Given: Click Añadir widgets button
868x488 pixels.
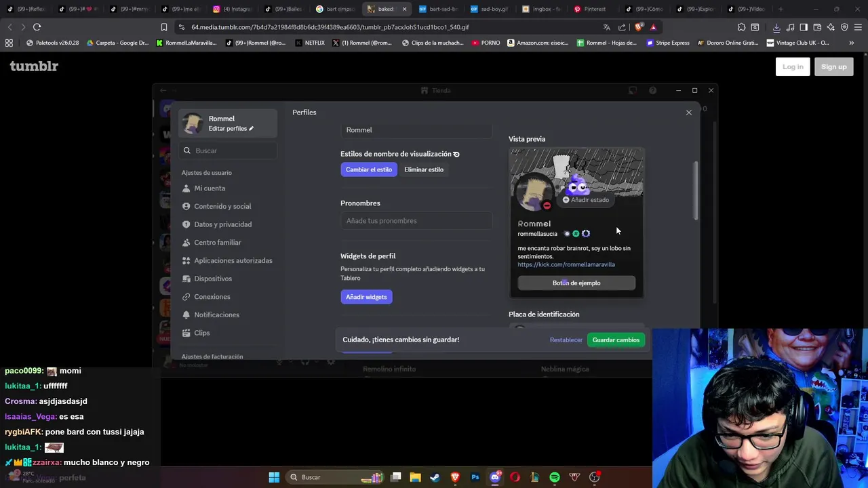Looking at the screenshot, I should (x=366, y=297).
